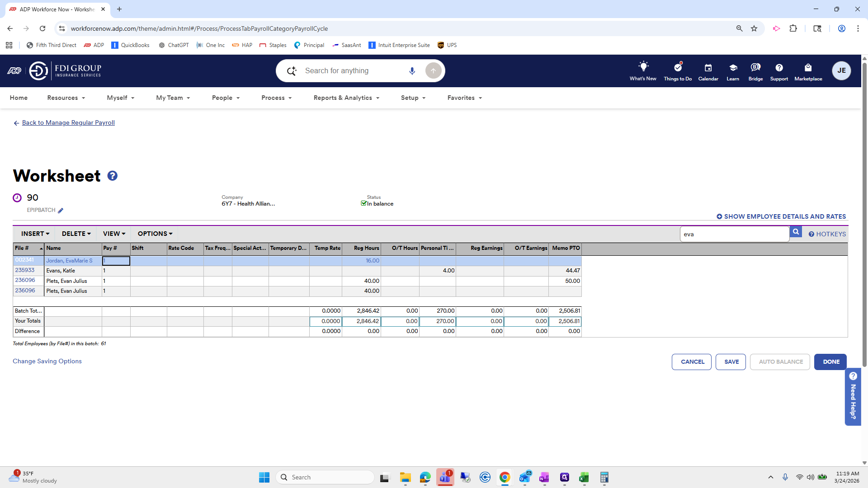Open the Need Help side tab
The image size is (868, 488).
tap(853, 397)
